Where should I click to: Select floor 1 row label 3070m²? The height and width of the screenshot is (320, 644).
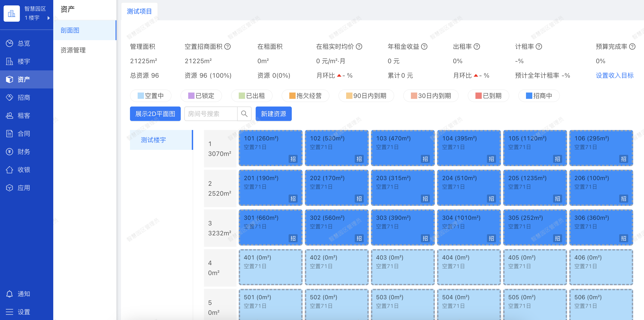[220, 149]
